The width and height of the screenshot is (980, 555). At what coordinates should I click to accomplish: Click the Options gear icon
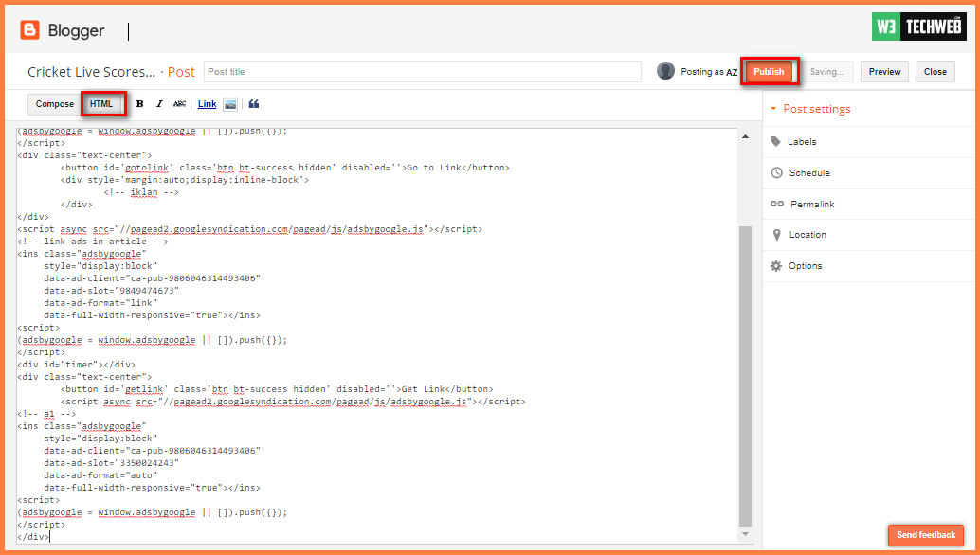[x=776, y=266]
